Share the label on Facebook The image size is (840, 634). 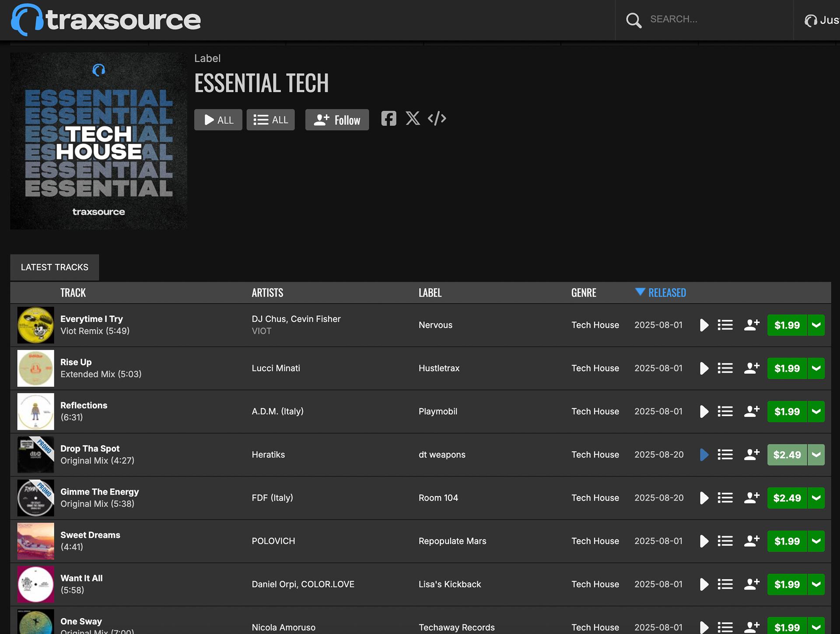click(388, 119)
